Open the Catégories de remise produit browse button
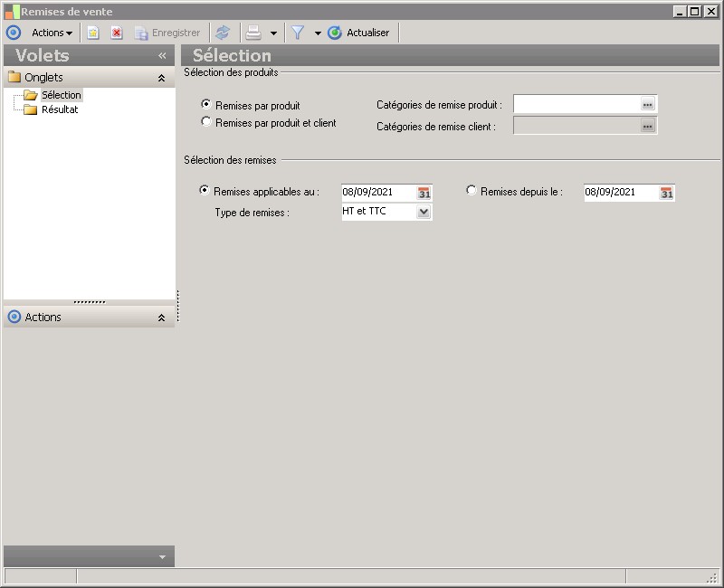The height and width of the screenshot is (588, 724). [x=648, y=104]
